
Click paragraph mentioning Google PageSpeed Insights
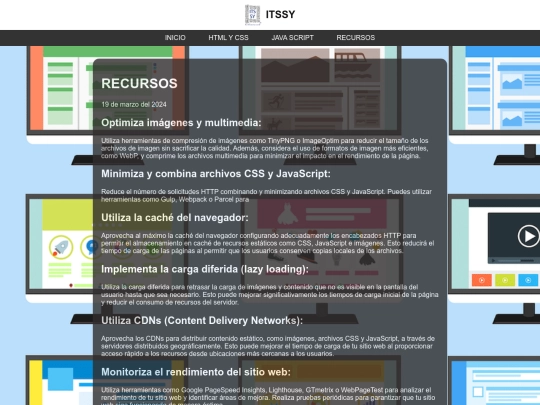[268, 396]
